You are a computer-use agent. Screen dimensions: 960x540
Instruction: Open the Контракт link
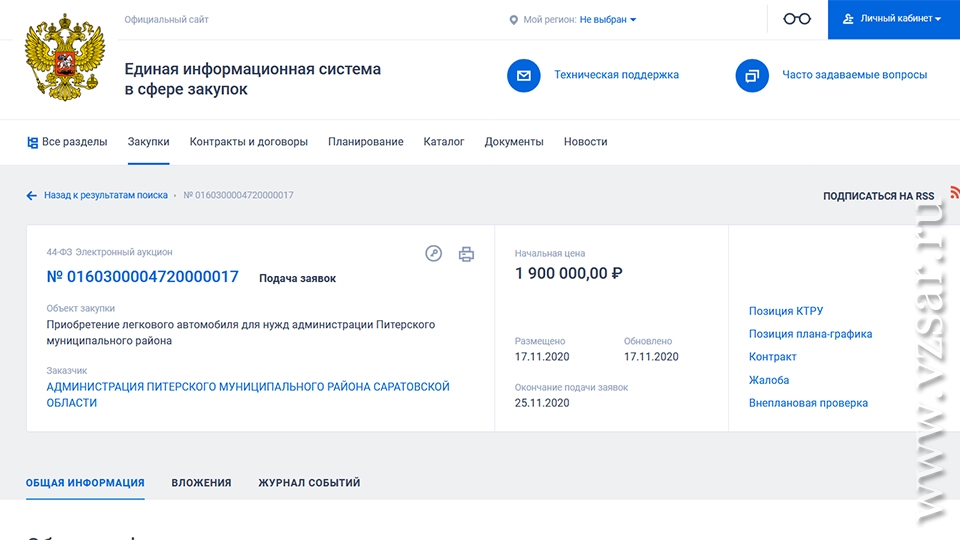[773, 357]
